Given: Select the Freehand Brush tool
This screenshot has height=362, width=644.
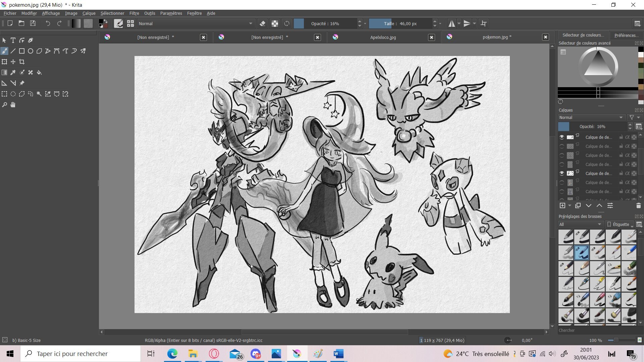Looking at the screenshot, I should 4,51.
